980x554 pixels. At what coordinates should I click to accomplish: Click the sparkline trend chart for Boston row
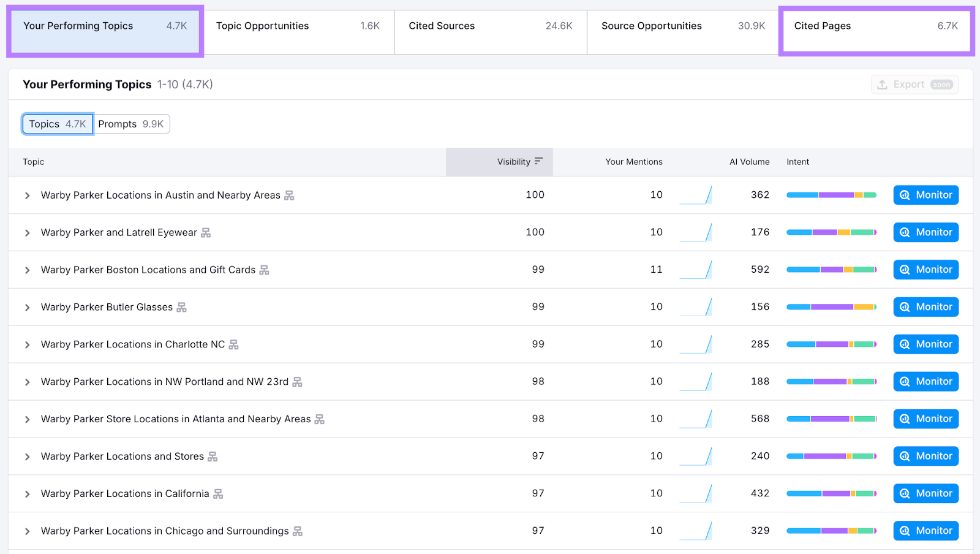click(696, 270)
